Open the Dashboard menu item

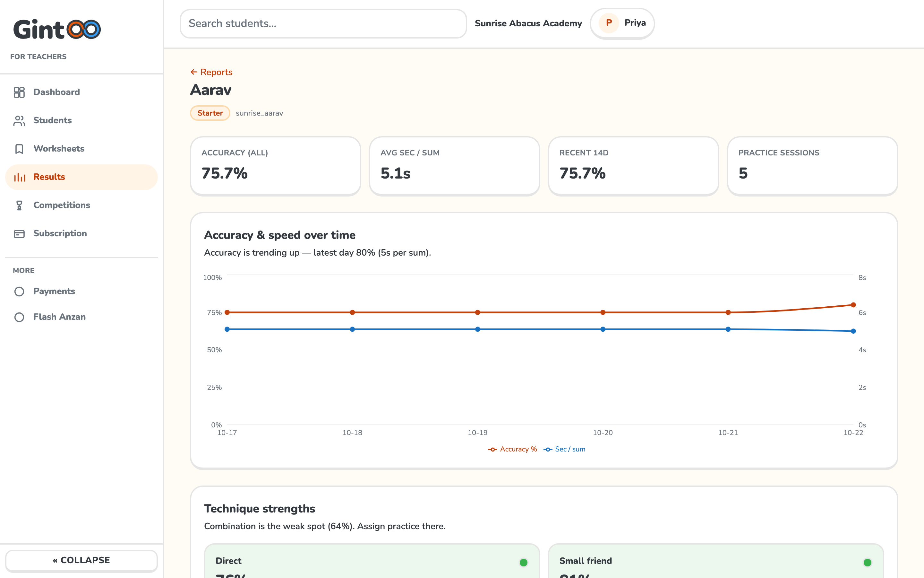(x=81, y=92)
